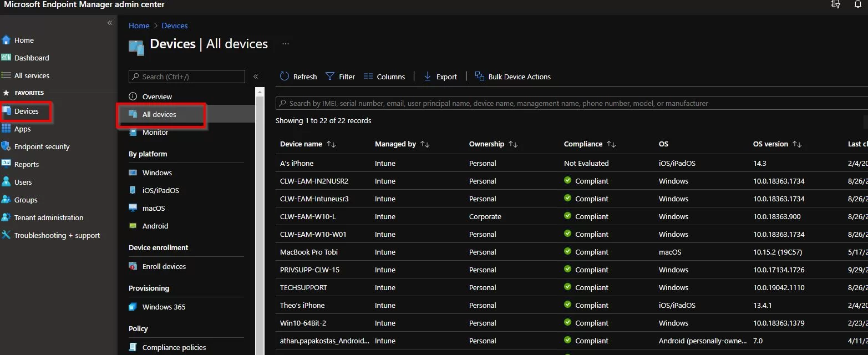The height and width of the screenshot is (355, 868).
Task: Click the Bulk Device Actions icon
Action: tap(480, 77)
